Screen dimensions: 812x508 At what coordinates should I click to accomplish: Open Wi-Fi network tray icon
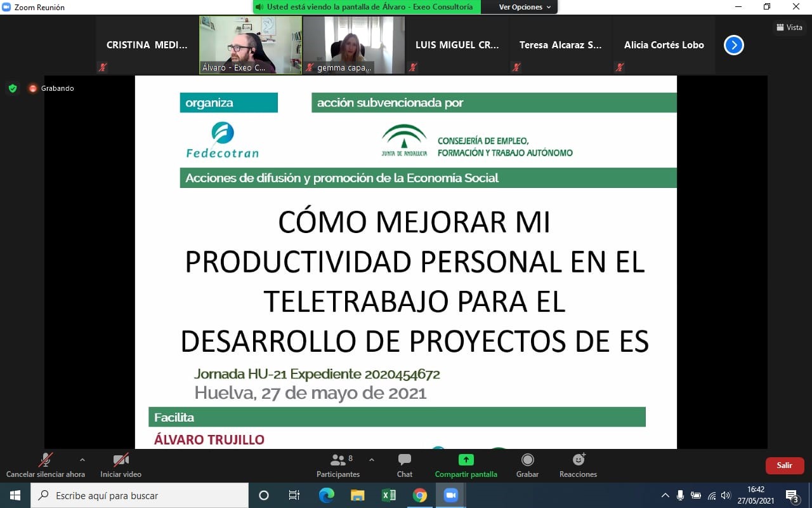[712, 495]
